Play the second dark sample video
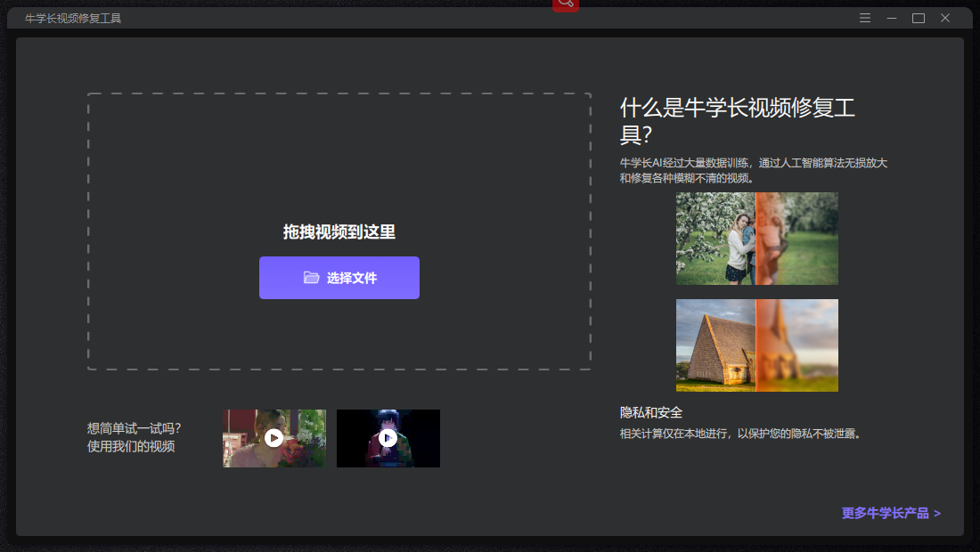Viewport: 980px width, 552px height. tap(388, 438)
